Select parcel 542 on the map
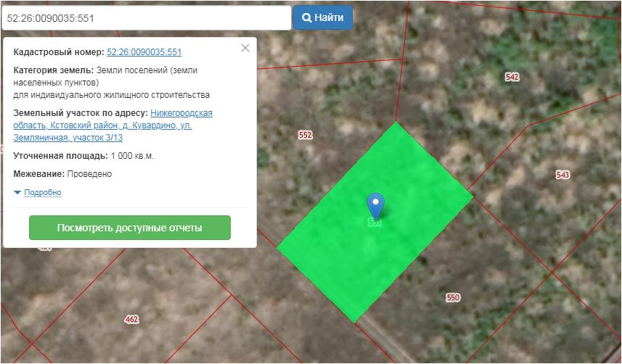622x364 pixels. [x=512, y=77]
